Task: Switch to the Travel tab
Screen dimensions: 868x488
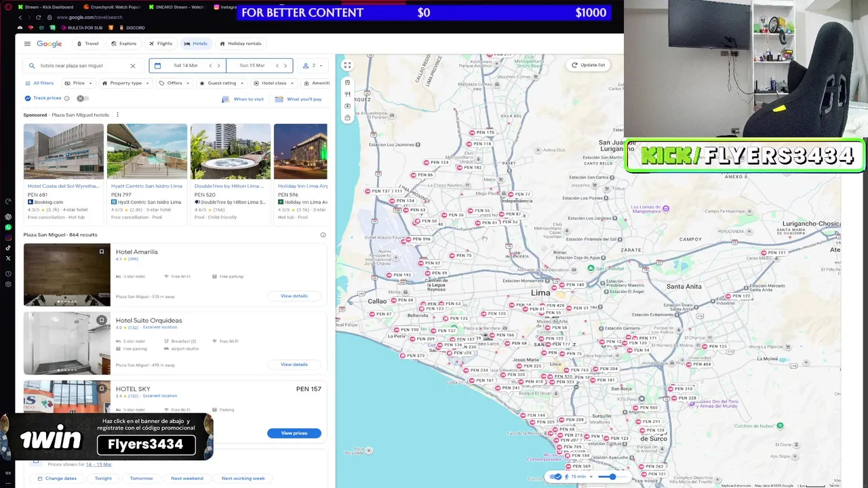Action: tap(87, 43)
